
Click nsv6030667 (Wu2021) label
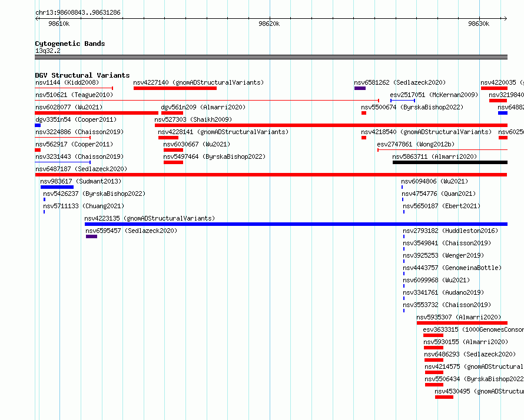(197, 144)
